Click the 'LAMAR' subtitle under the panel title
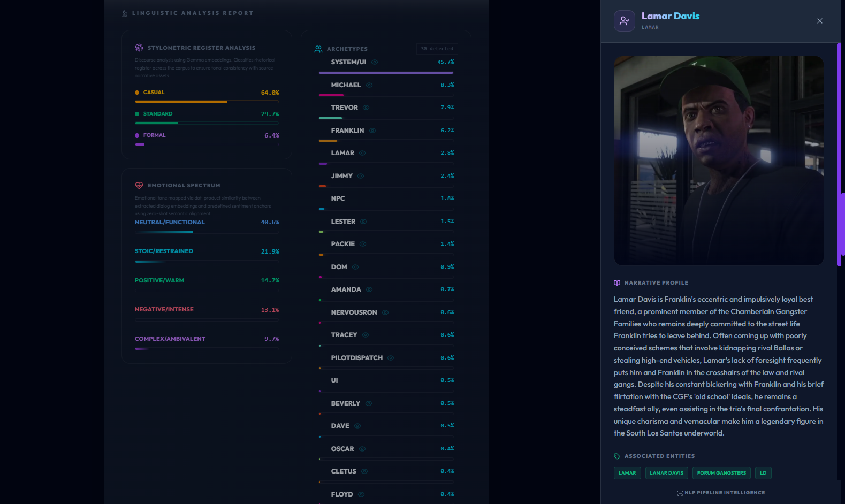 650,27
